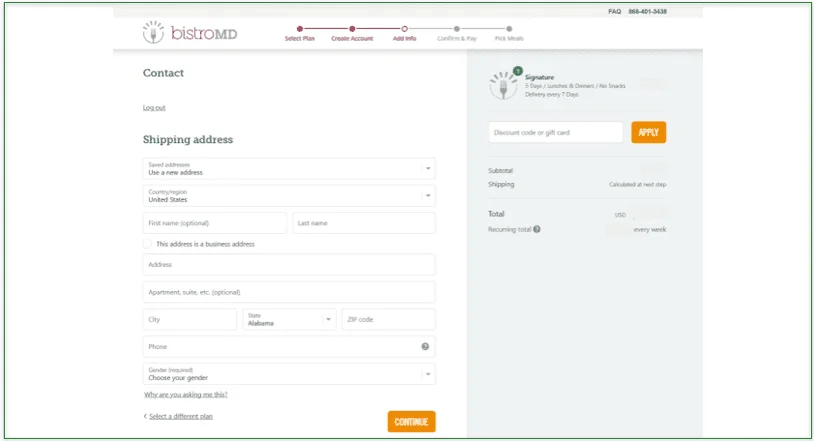Click the Create Account step dot

(352, 29)
